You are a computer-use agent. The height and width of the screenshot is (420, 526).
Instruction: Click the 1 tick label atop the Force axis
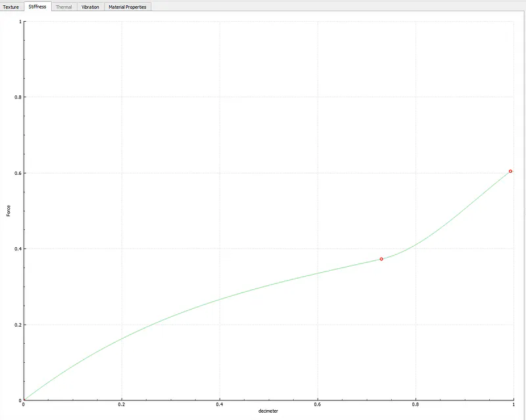[x=20, y=22]
